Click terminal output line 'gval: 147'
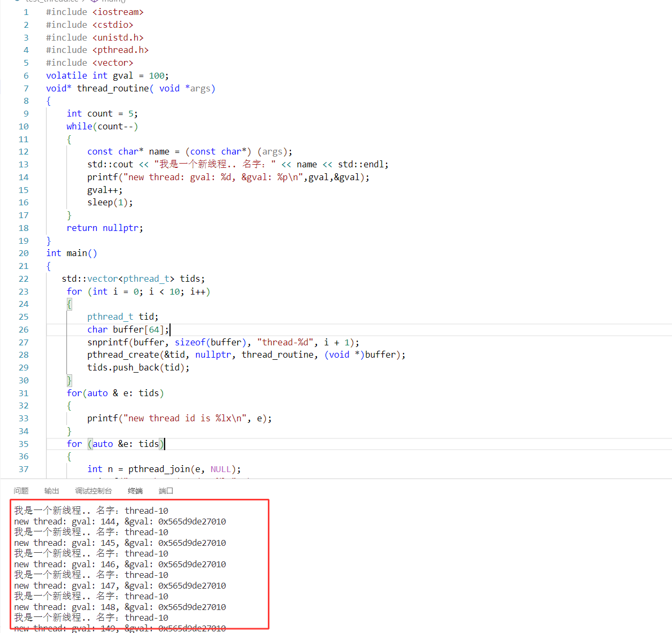Screen dimensions: 672x633 click(x=120, y=585)
